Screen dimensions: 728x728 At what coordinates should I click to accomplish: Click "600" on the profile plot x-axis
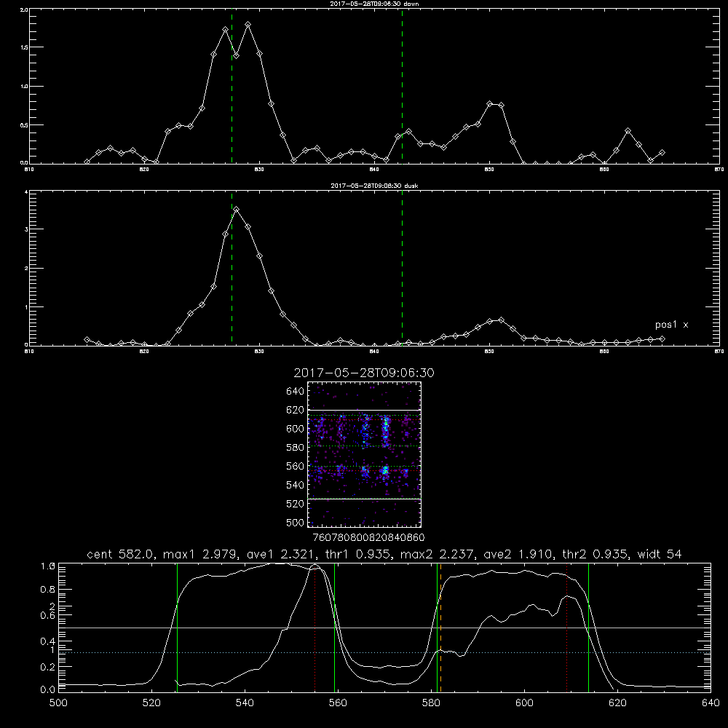pyautogui.click(x=524, y=703)
